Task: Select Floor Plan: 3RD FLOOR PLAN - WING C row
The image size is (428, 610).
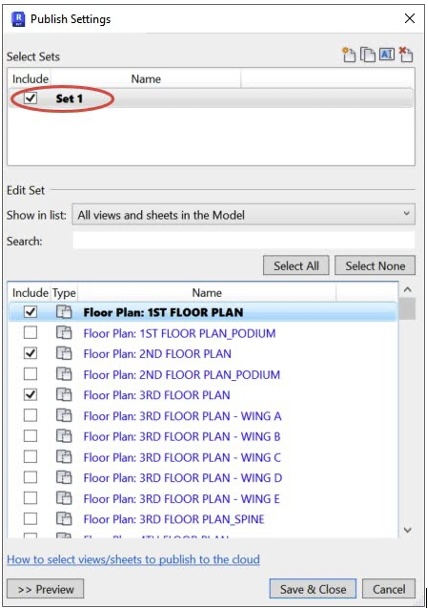Action: pos(203,457)
